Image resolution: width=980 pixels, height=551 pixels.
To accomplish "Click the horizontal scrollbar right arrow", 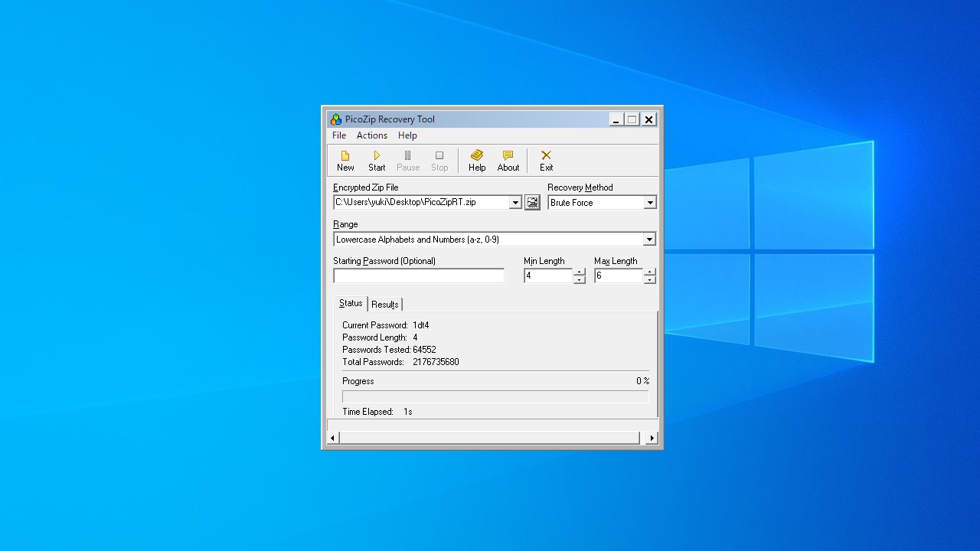I will (652, 438).
